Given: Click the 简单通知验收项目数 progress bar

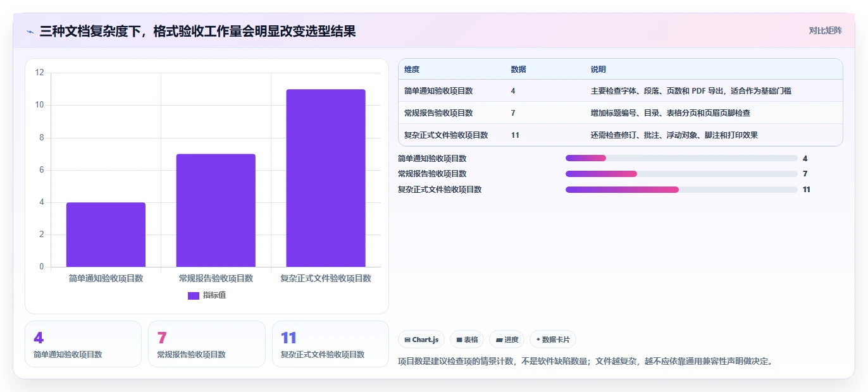Looking at the screenshot, I should (x=681, y=158).
